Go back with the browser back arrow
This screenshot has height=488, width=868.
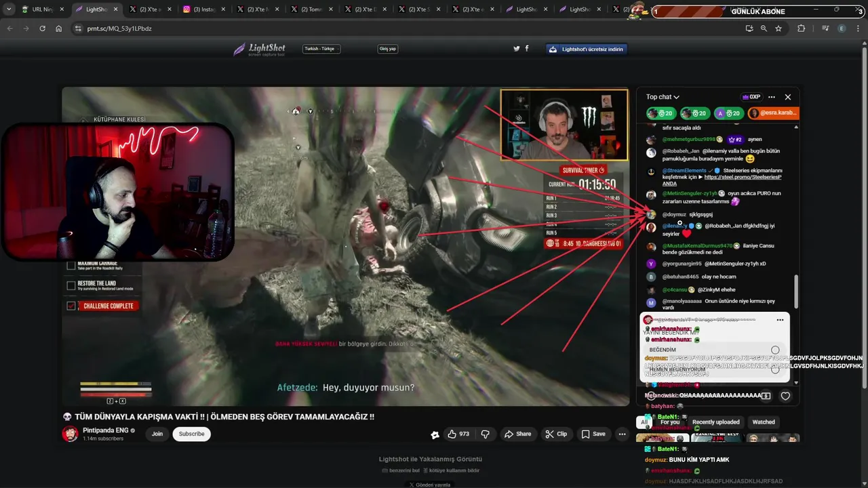click(9, 28)
